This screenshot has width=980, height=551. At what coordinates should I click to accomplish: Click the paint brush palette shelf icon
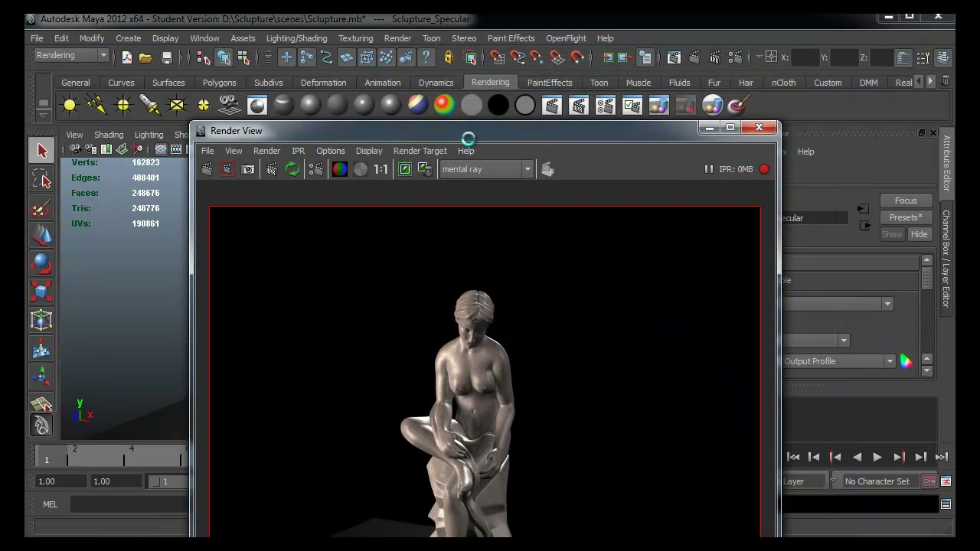tap(738, 105)
